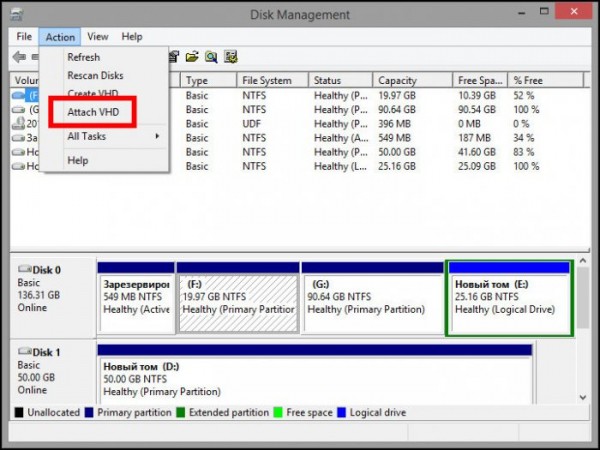Click the Disk 1 drive icon

(24, 351)
